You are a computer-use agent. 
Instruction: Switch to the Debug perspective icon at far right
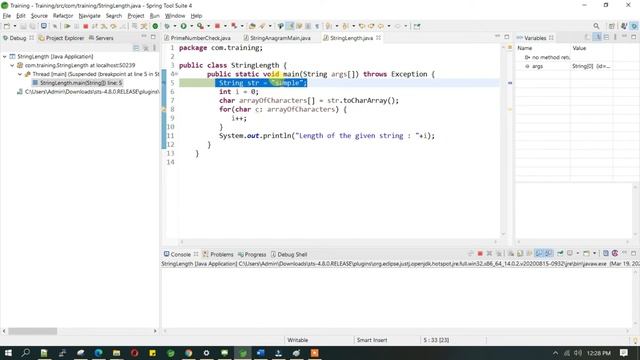(x=634, y=26)
